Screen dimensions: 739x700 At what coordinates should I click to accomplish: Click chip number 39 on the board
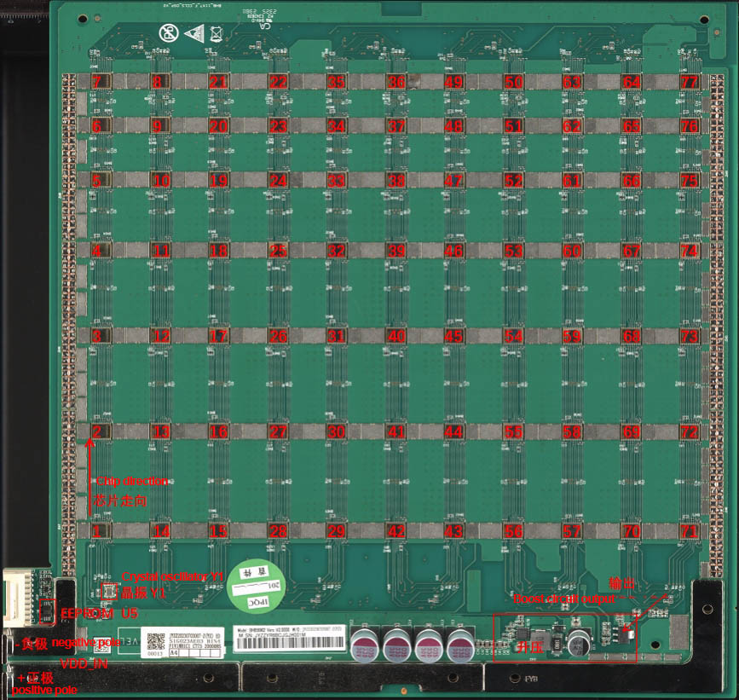pyautogui.click(x=395, y=251)
